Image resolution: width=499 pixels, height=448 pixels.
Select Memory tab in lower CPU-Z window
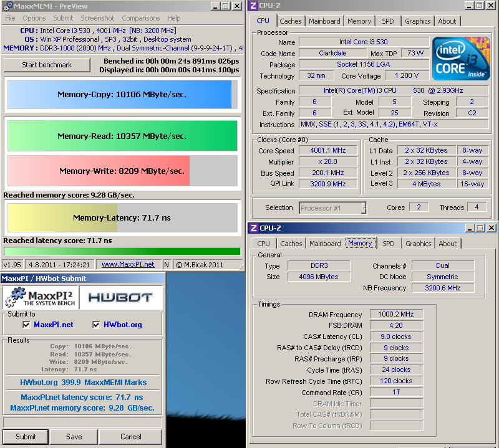(360, 243)
